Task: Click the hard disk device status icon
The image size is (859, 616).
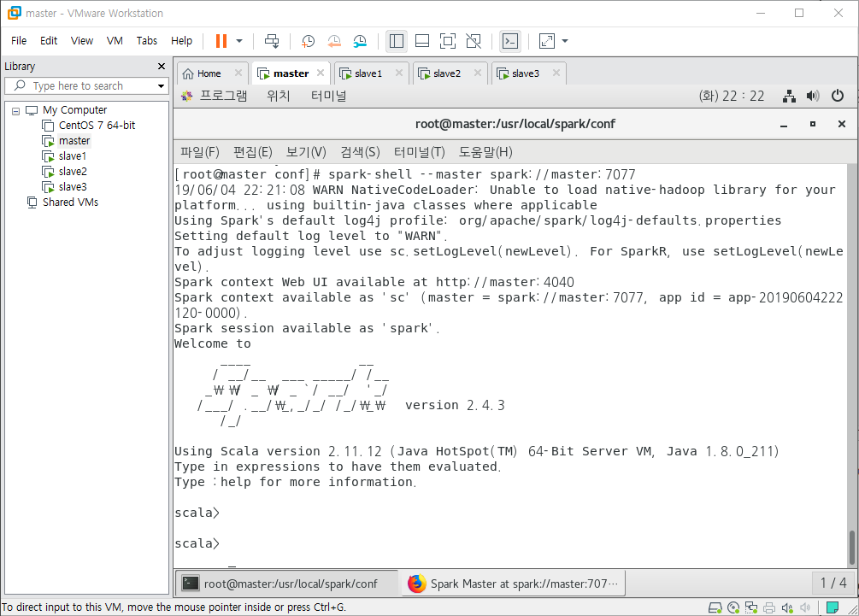Action: pos(715,607)
